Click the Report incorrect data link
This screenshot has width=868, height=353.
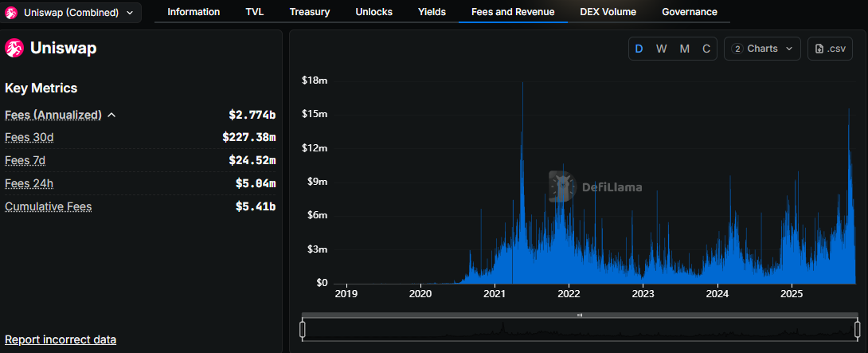(x=61, y=339)
